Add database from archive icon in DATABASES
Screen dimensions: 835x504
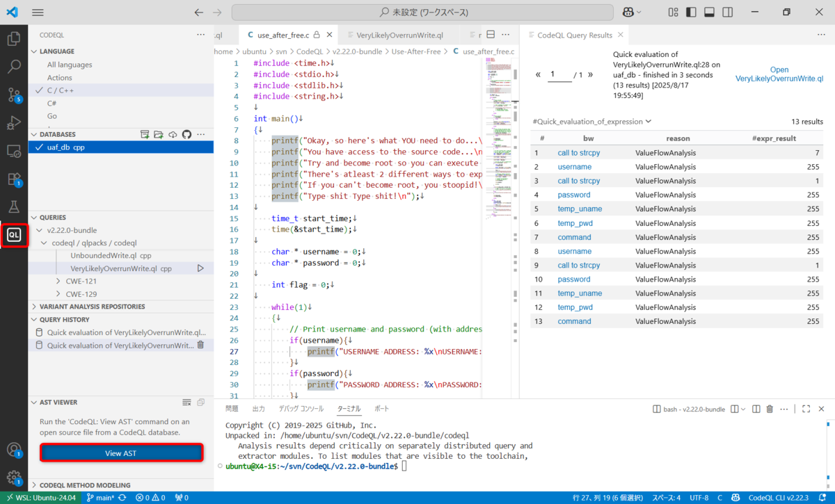pos(144,133)
